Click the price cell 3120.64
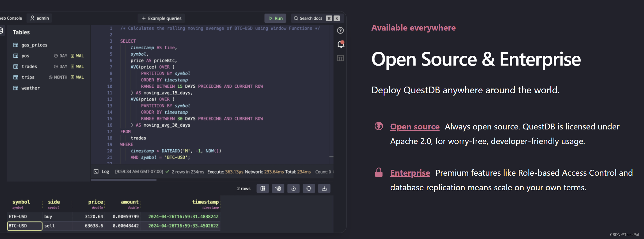The image size is (644, 239). point(89,217)
